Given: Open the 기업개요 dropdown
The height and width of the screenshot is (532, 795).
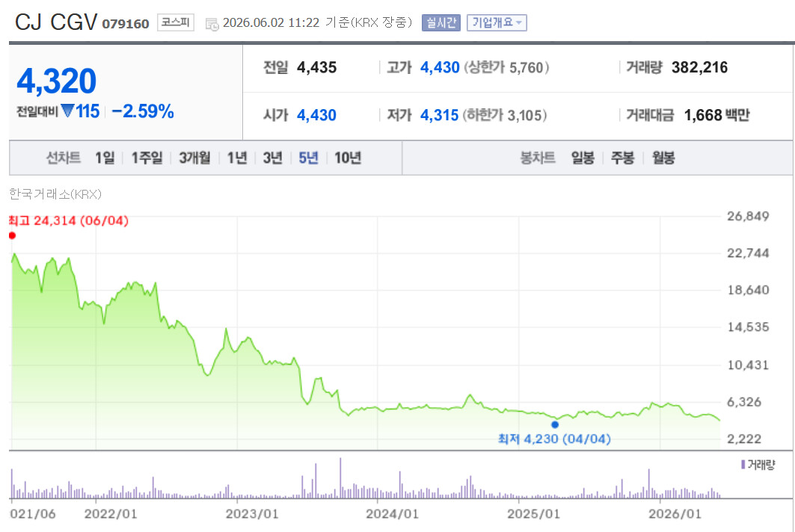Looking at the screenshot, I should click(497, 23).
